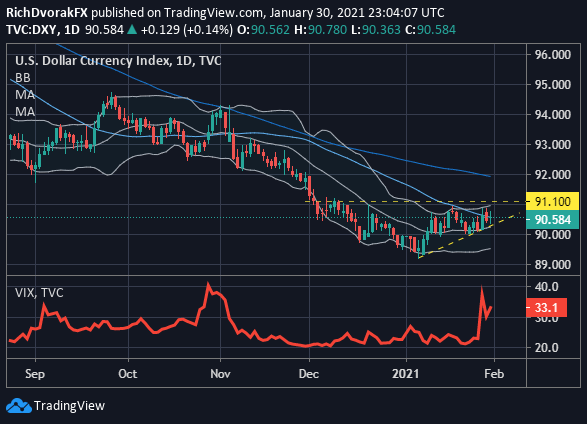Click the TradingView wordmark text

(69, 406)
